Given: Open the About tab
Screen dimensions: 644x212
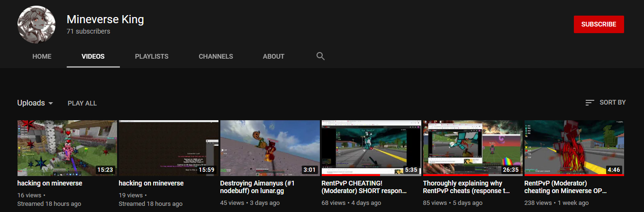Looking at the screenshot, I should [x=273, y=56].
